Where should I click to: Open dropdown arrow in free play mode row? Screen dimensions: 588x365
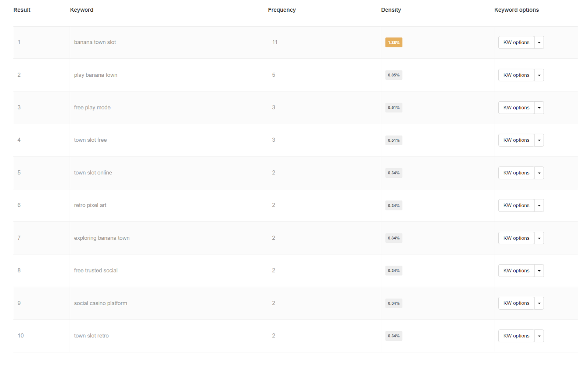click(x=539, y=108)
